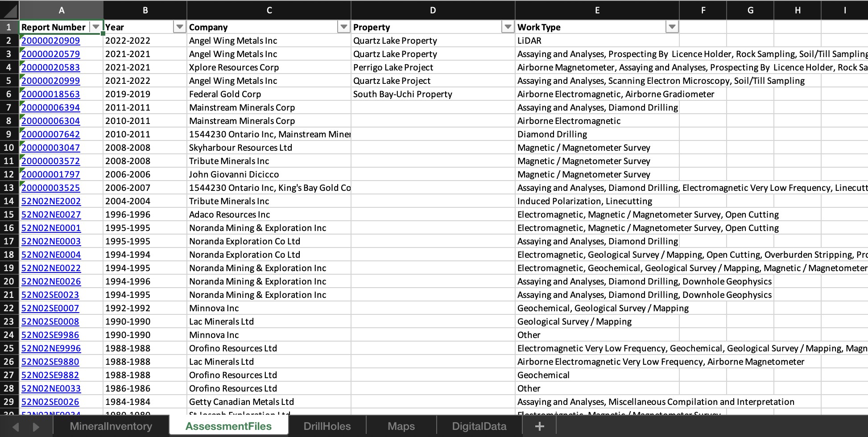Open report link 52N02NE2002
868x437 pixels.
click(x=51, y=201)
